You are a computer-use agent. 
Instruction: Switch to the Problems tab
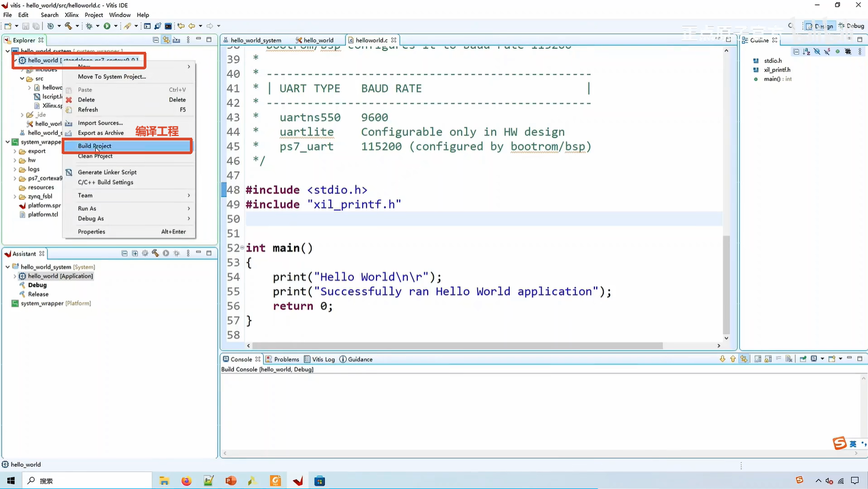point(282,359)
